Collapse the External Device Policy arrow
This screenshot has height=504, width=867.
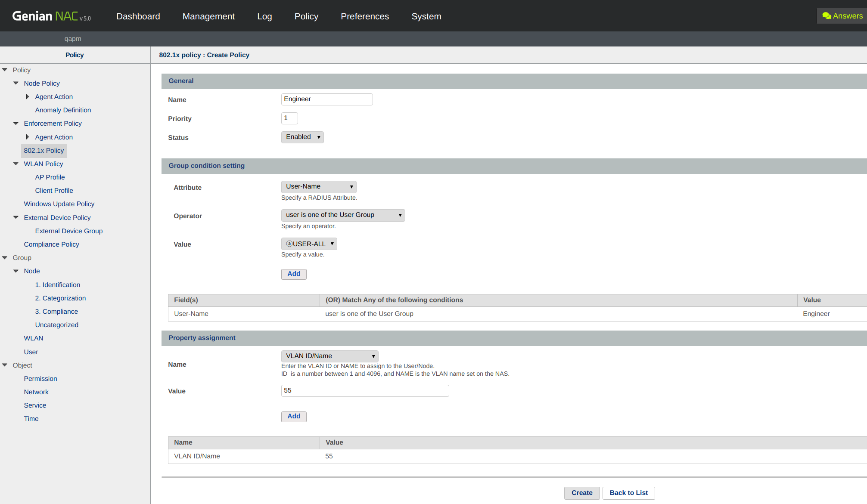pyautogui.click(x=16, y=217)
